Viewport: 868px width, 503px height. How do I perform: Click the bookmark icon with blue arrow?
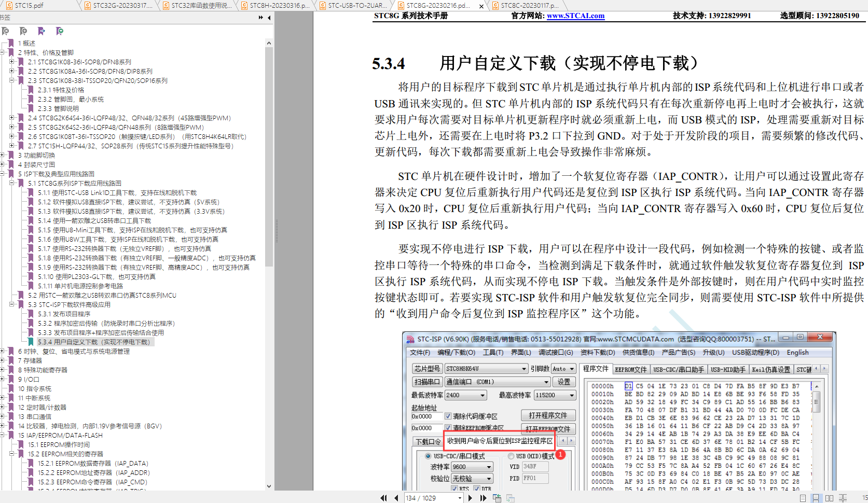click(42, 31)
